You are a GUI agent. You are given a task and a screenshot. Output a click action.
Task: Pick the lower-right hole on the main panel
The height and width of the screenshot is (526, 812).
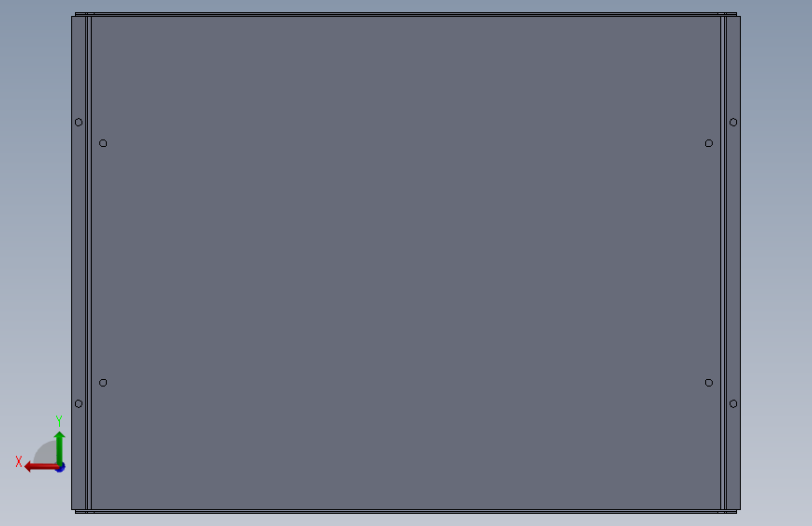[709, 383]
